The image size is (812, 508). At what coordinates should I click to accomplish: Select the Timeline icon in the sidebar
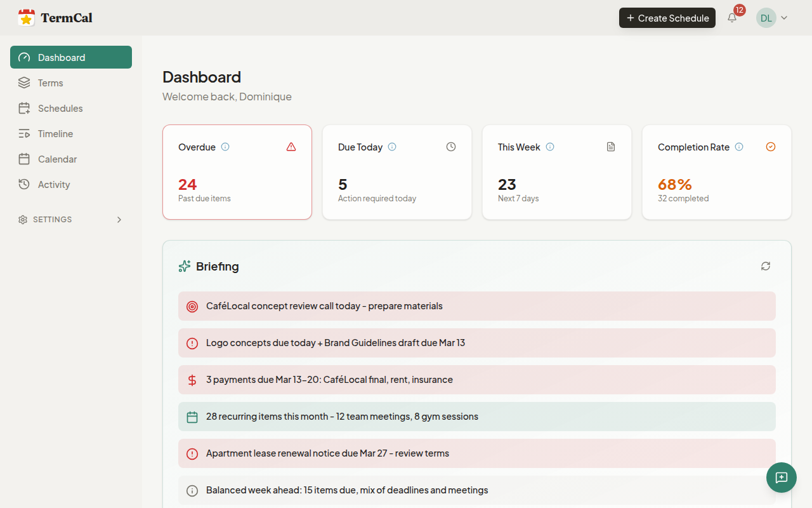[x=23, y=133]
